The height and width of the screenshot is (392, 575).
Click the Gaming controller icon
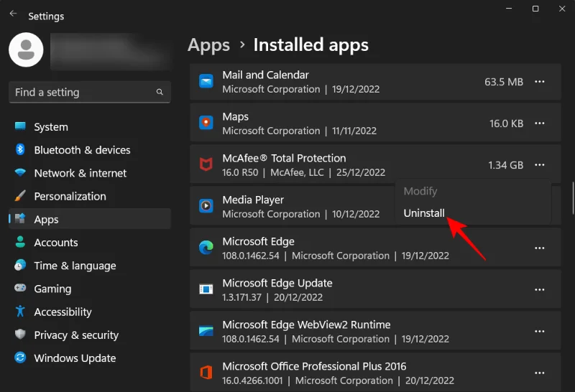[20, 288]
